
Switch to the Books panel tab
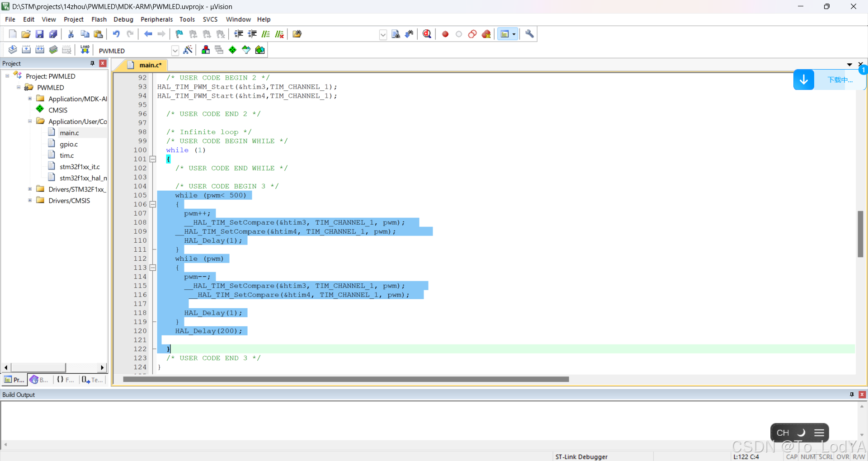pyautogui.click(x=39, y=380)
